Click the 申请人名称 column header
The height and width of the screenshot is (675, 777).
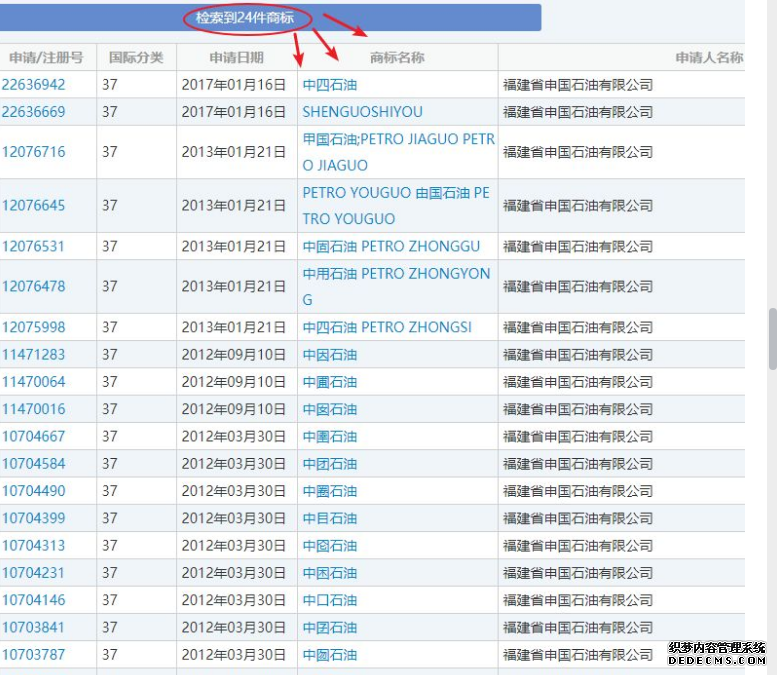point(709,58)
